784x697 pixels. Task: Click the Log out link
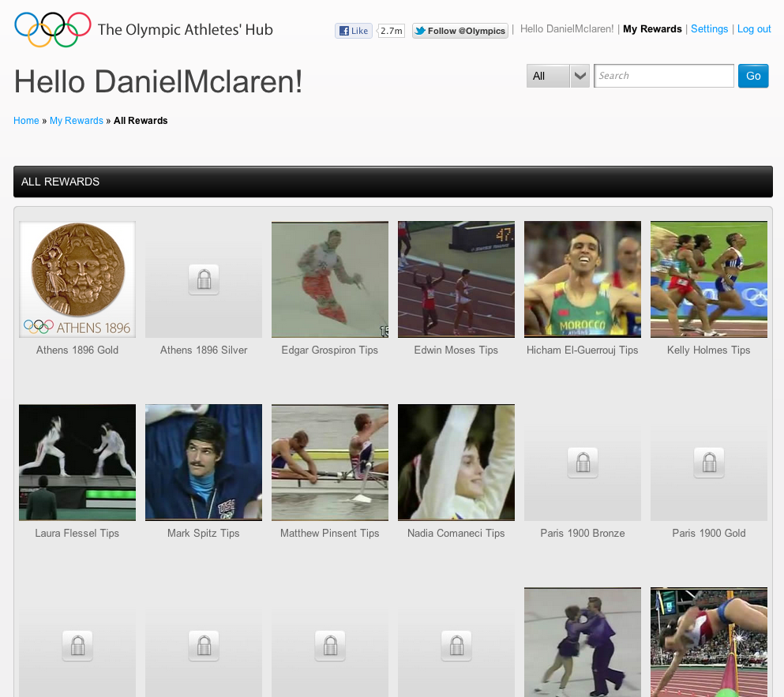point(754,29)
